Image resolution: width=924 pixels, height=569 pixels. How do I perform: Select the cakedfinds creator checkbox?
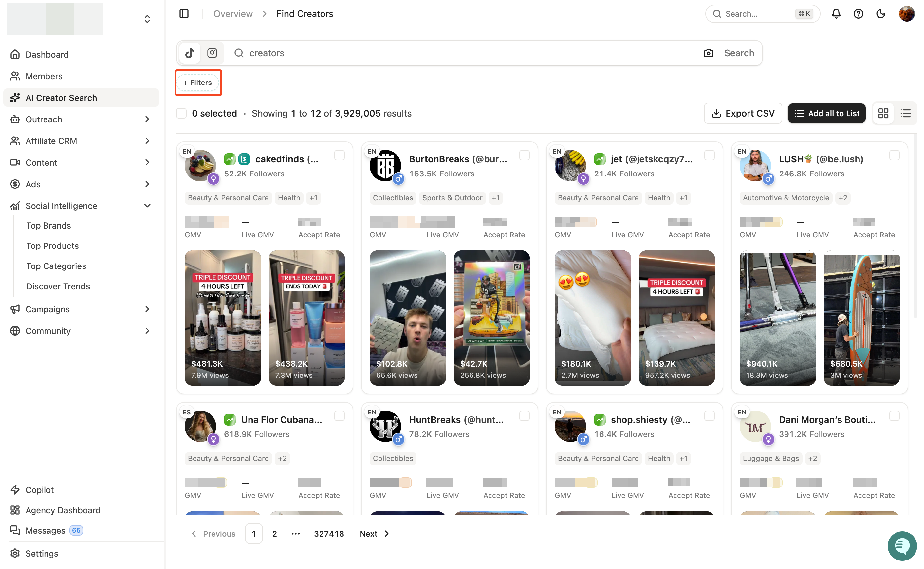340,155
